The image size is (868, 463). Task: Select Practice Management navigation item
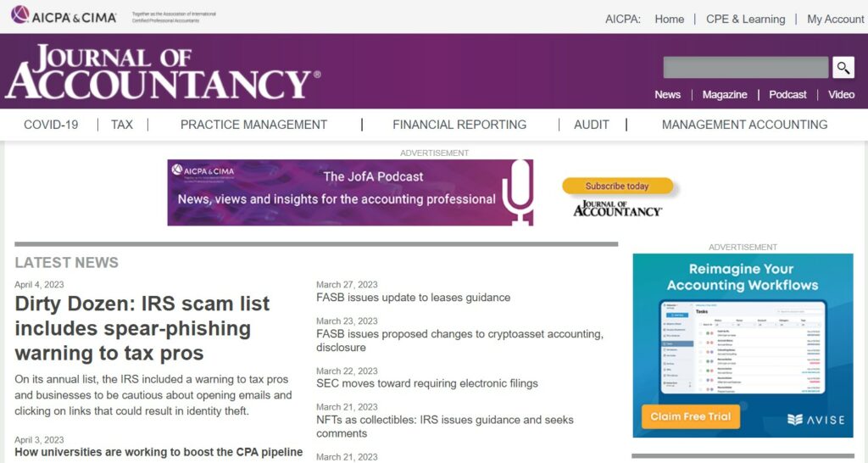pos(253,125)
